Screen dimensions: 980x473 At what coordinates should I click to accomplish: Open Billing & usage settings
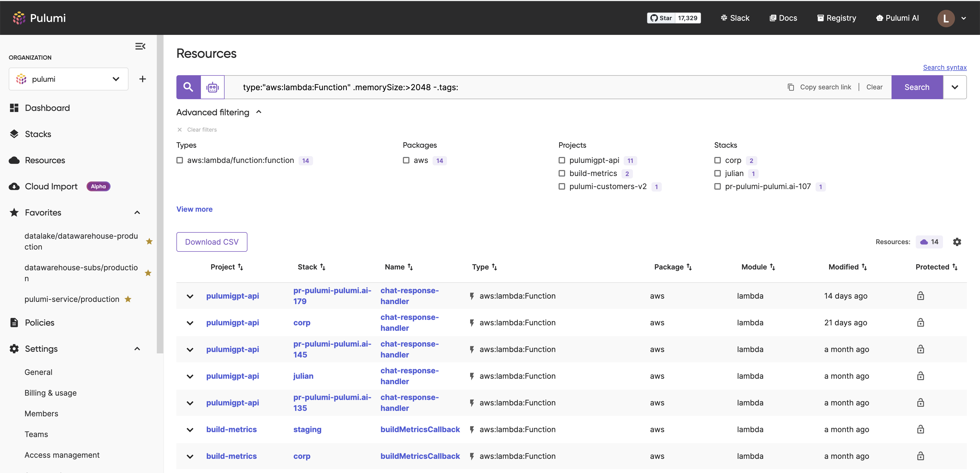pyautogui.click(x=51, y=393)
